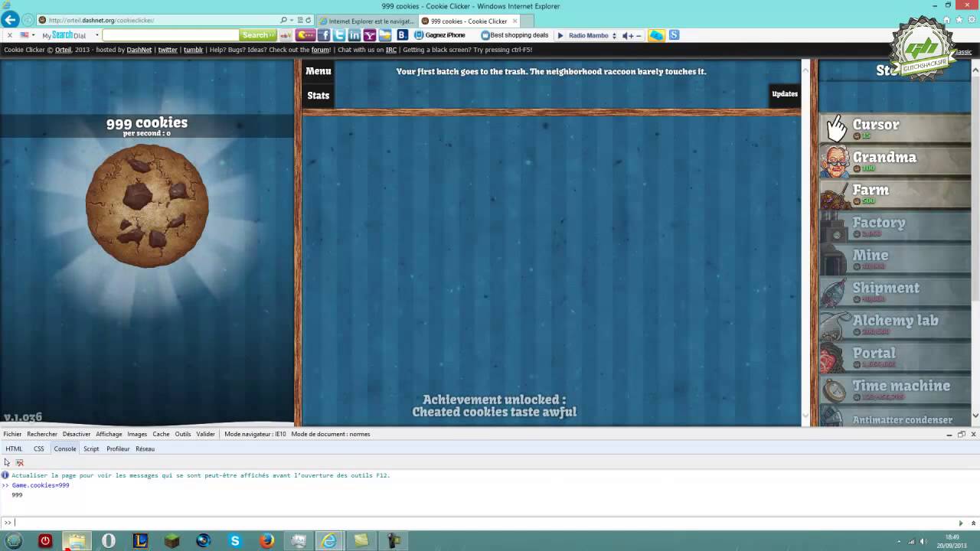Refresh the page with reload icon
980x551 pixels.
[309, 21]
